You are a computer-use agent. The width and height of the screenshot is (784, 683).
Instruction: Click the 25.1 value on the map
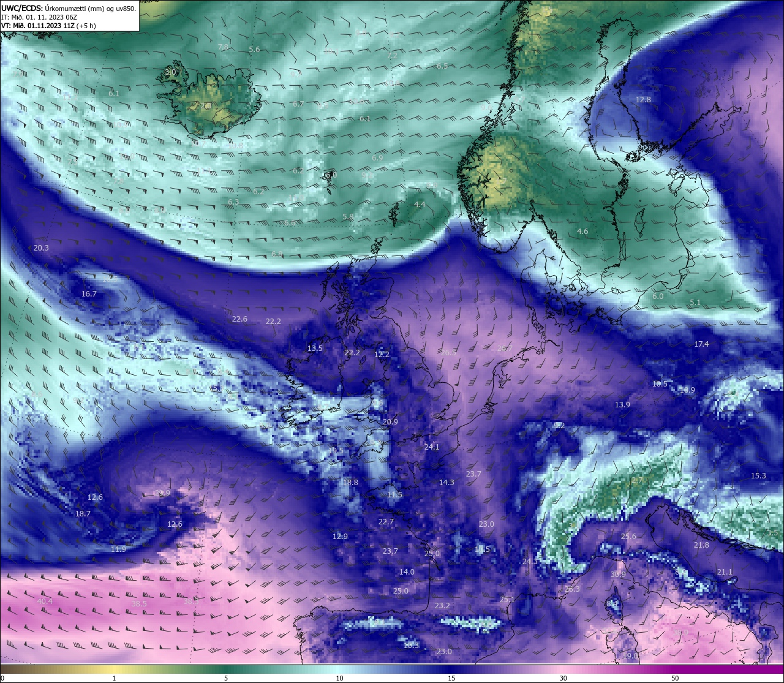507,600
